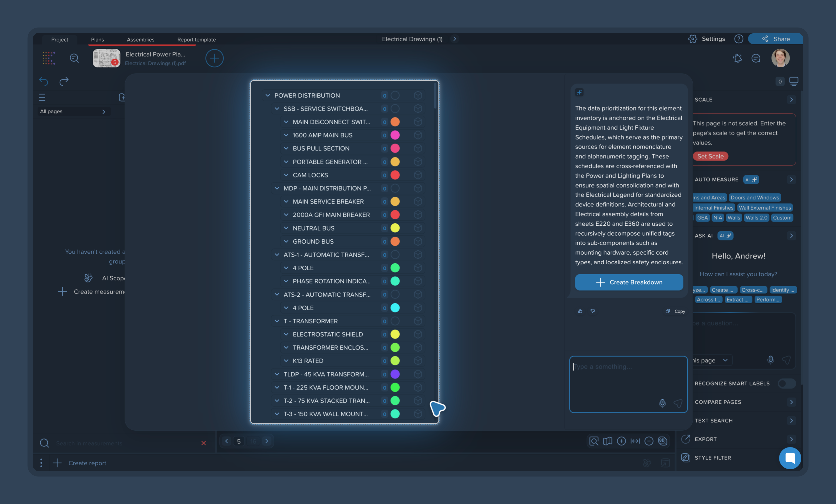Toggle Recognize Smart Labels switch
This screenshot has height=504, width=836.
tap(787, 383)
